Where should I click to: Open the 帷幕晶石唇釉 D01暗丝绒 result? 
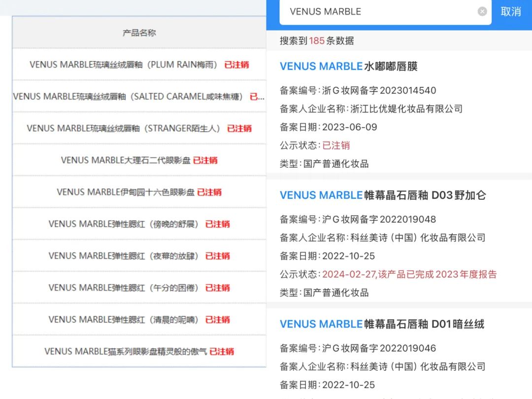(382, 324)
